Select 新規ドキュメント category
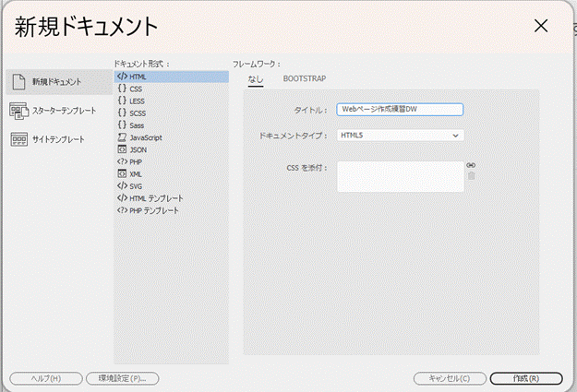The height and width of the screenshot is (392, 577). click(55, 82)
